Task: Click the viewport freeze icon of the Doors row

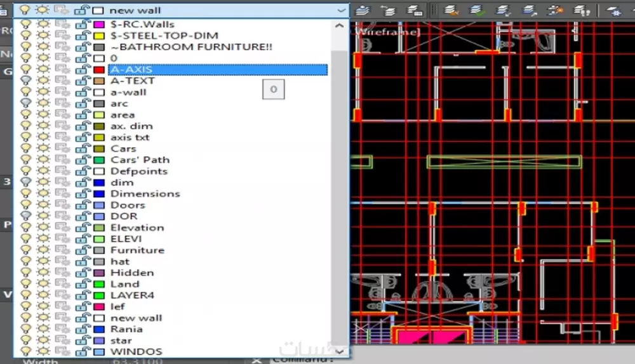Action: pyautogui.click(x=62, y=205)
